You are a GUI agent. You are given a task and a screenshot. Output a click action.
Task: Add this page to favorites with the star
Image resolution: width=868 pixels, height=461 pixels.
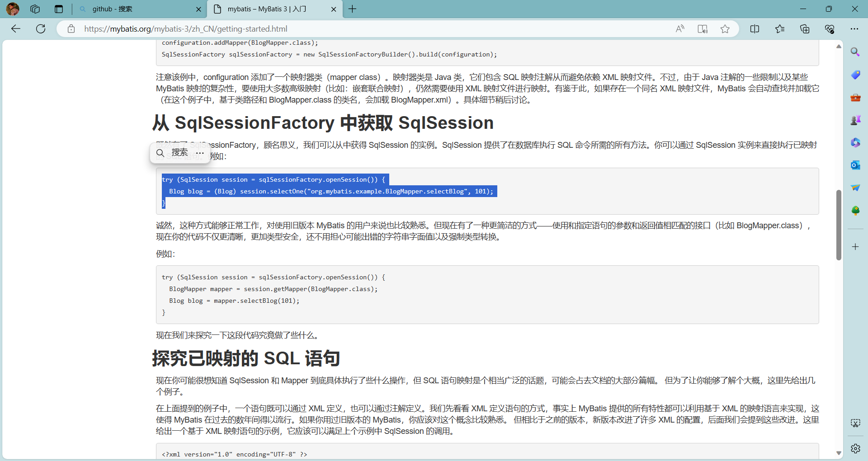tap(725, 29)
